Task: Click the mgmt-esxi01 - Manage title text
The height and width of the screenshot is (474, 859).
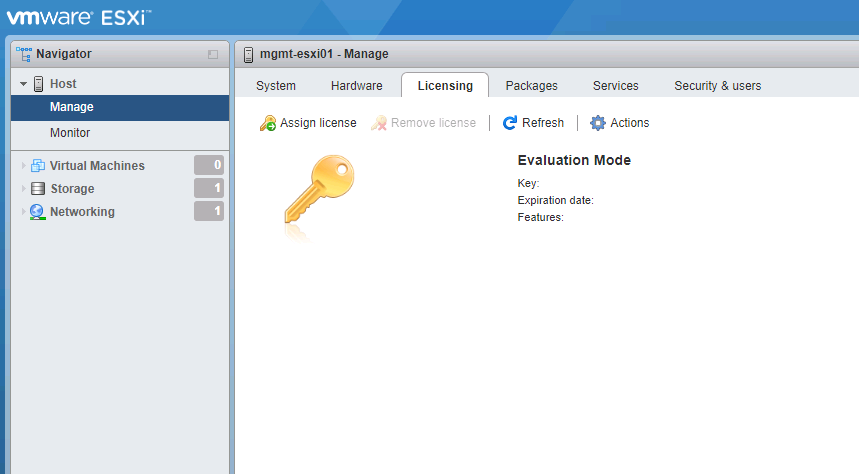Action: tap(324, 54)
